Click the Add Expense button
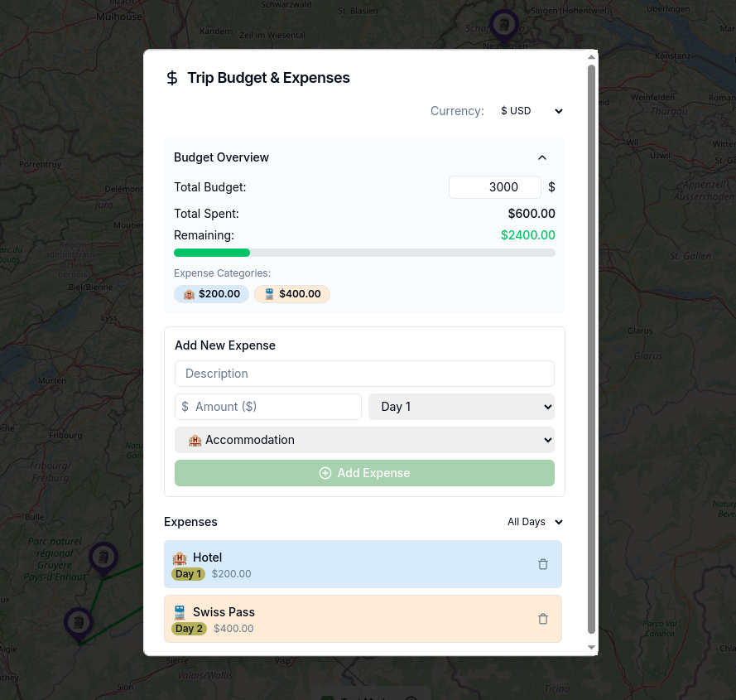 click(x=364, y=473)
